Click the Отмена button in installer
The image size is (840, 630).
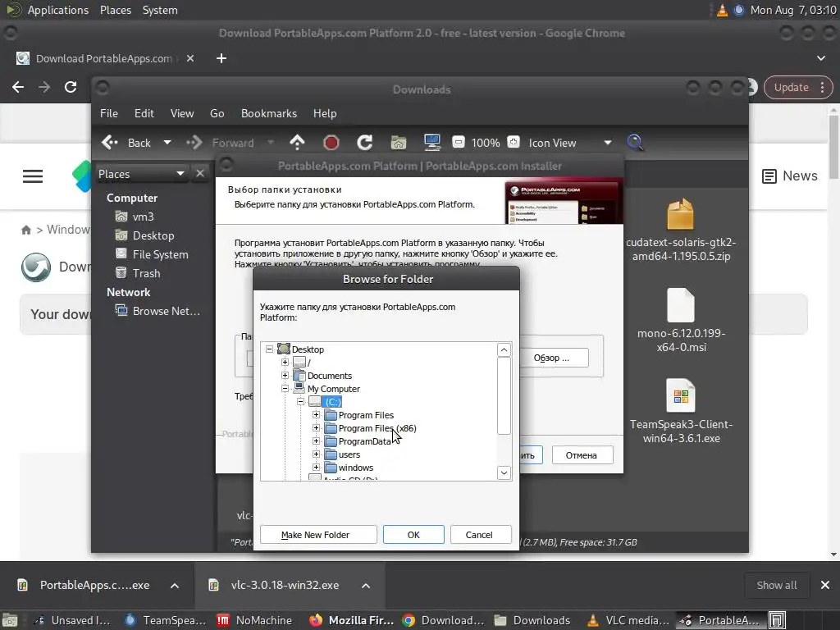pos(582,455)
